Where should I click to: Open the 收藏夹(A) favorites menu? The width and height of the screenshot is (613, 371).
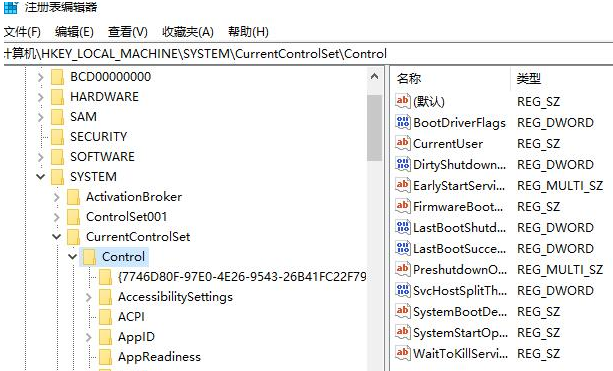pyautogui.click(x=188, y=32)
